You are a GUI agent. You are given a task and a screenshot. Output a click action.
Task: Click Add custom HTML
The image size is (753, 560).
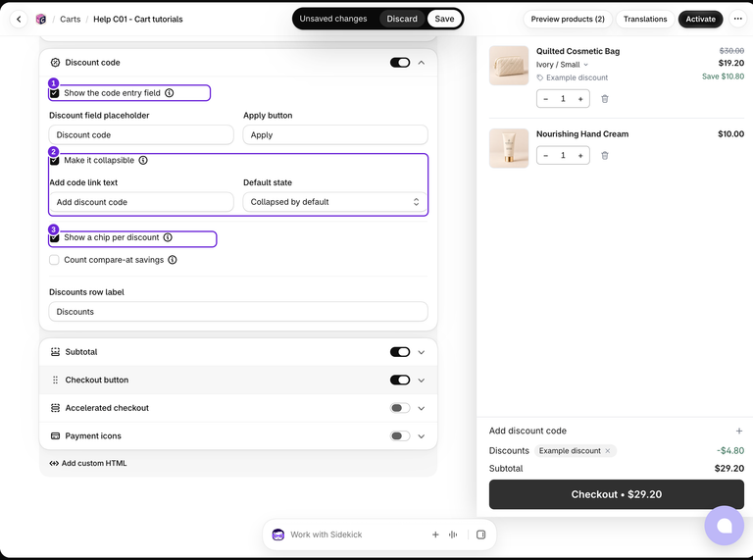(88, 464)
